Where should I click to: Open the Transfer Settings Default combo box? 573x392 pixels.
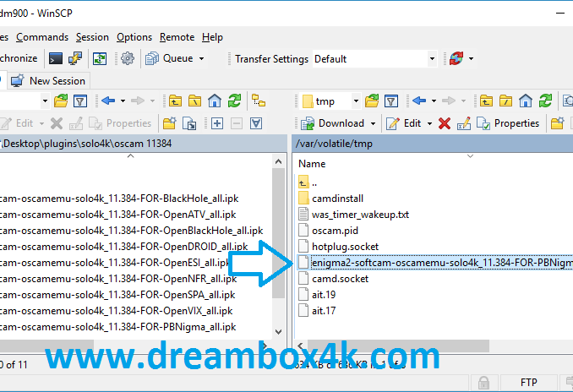374,59
